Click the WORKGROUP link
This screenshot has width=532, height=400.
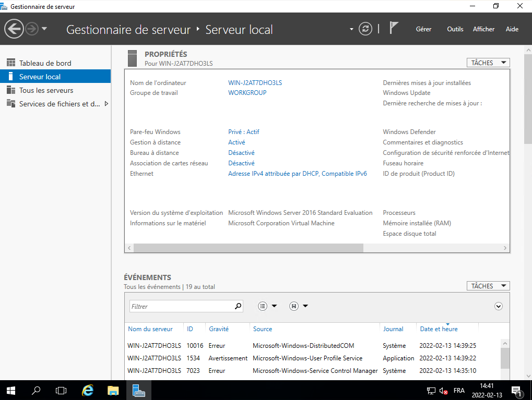tap(247, 93)
